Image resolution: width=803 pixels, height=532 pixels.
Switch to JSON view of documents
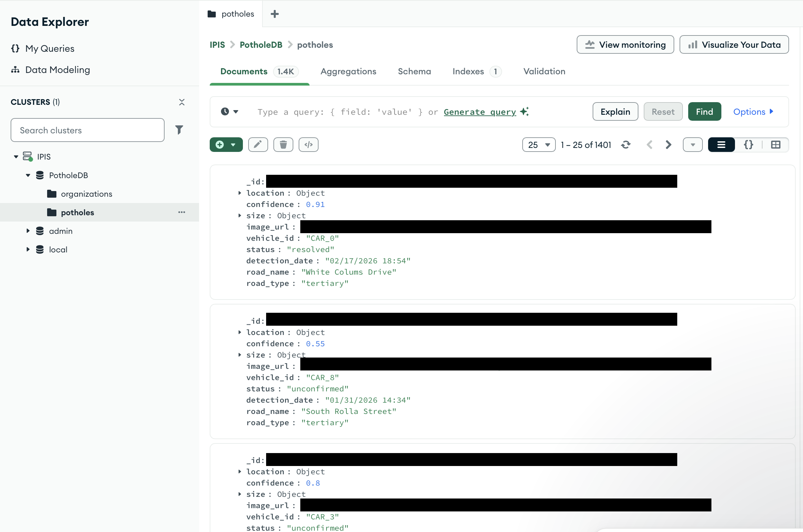coord(748,145)
